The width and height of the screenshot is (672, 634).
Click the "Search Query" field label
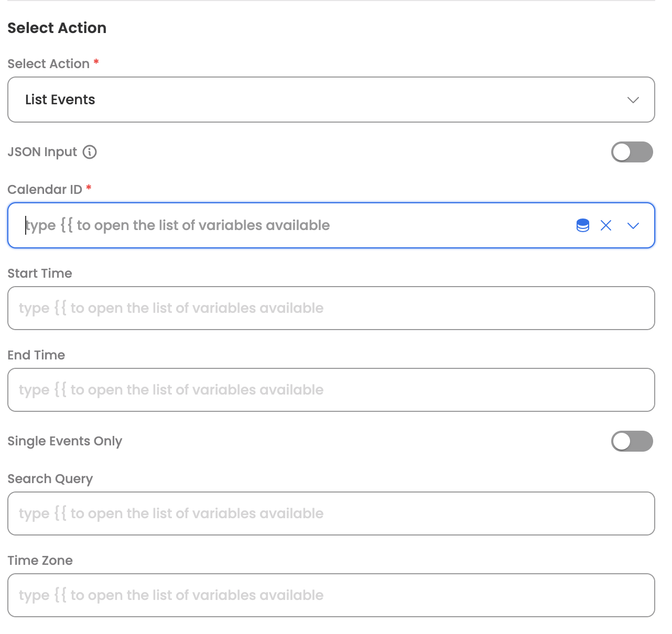pos(50,479)
